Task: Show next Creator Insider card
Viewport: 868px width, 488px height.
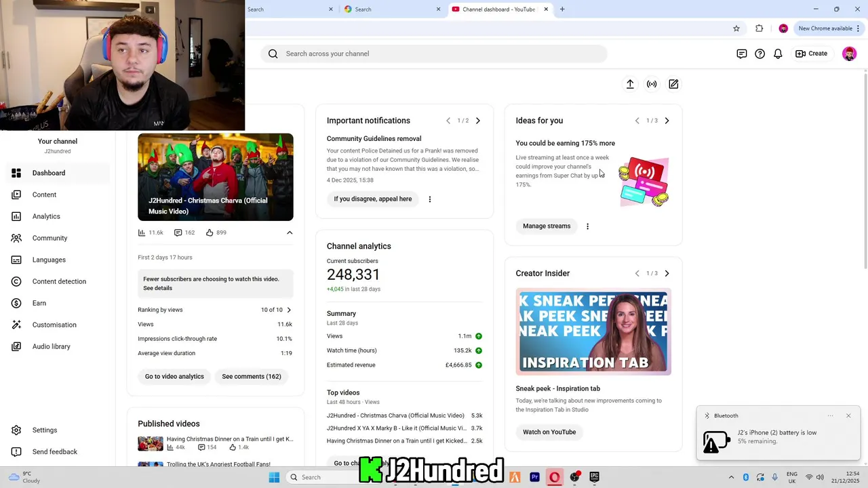Action: point(667,273)
